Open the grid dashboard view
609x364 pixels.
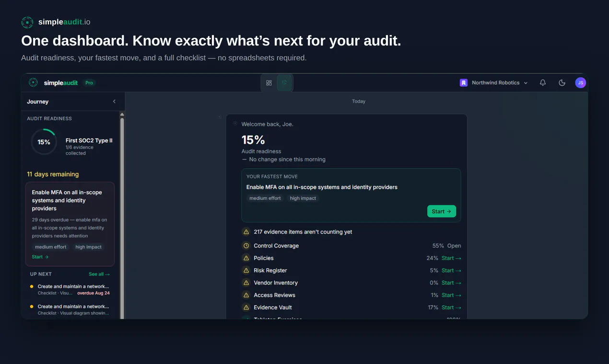(x=269, y=83)
